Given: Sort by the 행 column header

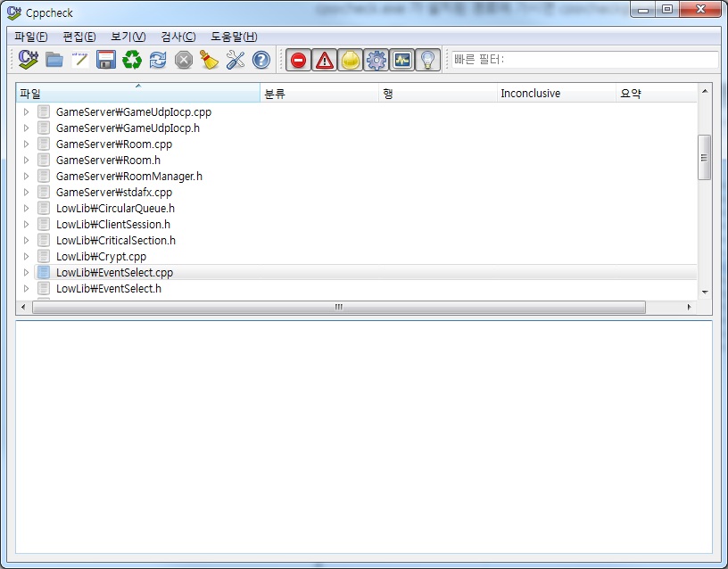Looking at the screenshot, I should (438, 94).
